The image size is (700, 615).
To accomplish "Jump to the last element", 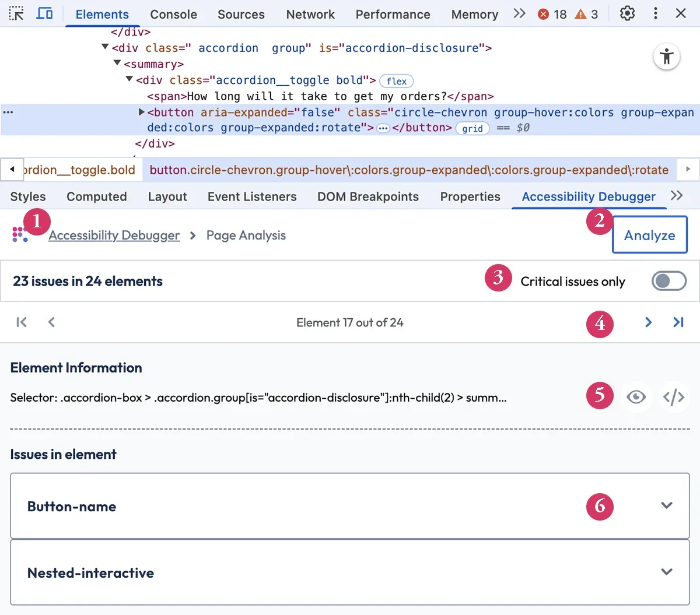I will pyautogui.click(x=678, y=322).
